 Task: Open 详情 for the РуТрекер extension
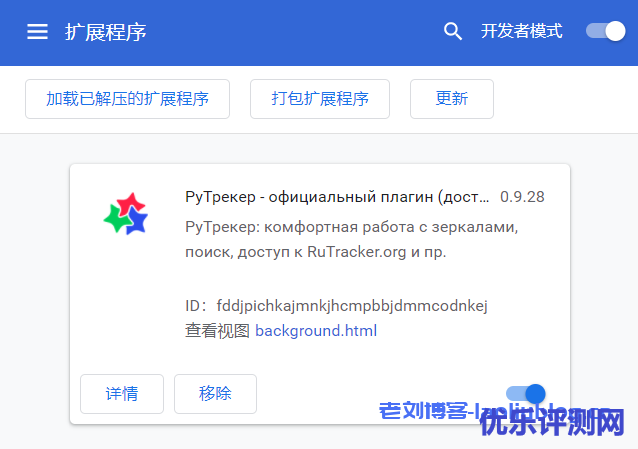121,394
